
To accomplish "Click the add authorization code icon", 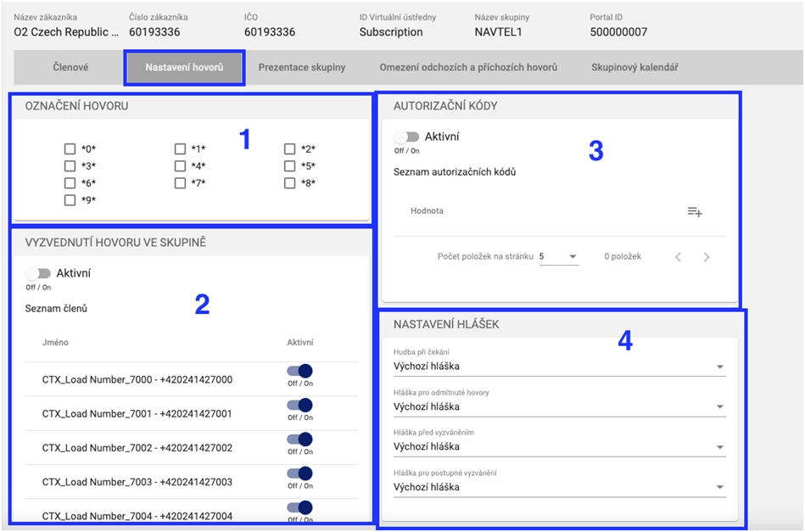I will tap(694, 211).
